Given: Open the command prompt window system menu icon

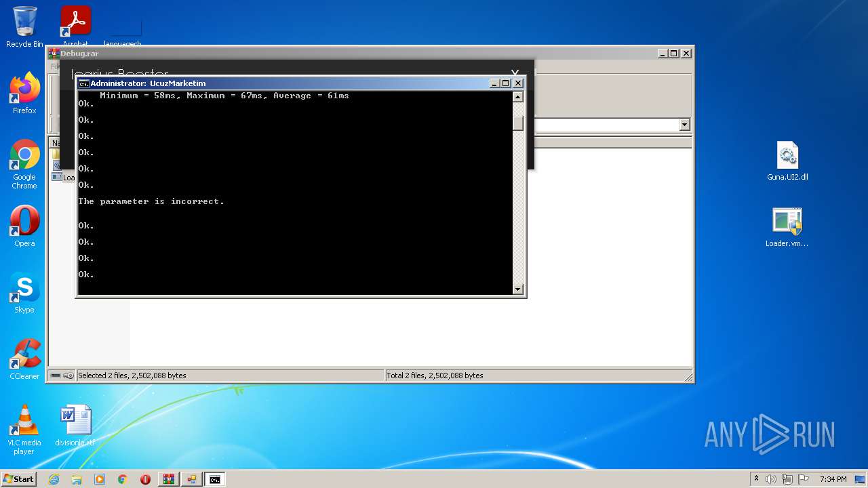Looking at the screenshot, I should coord(84,83).
